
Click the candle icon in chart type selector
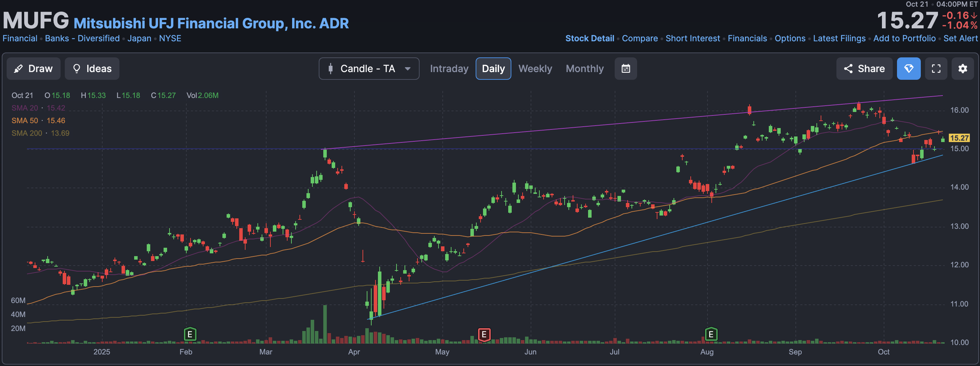tap(331, 69)
